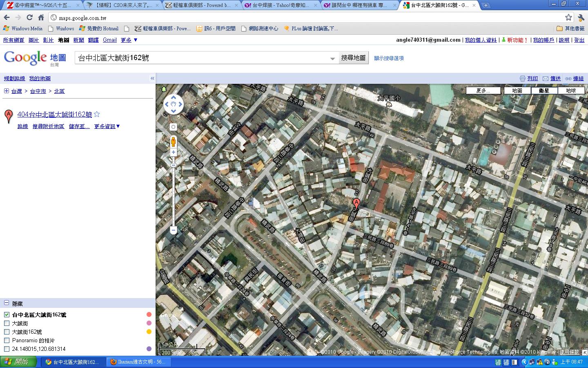Pick up the Street View pegman
The width and height of the screenshot is (588, 368).
tap(173, 141)
